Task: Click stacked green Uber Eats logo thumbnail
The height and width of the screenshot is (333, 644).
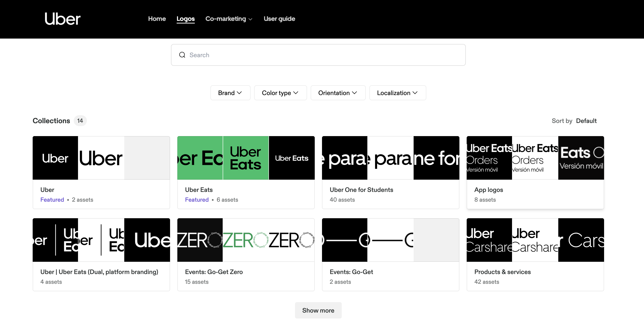Action: tap(246, 158)
